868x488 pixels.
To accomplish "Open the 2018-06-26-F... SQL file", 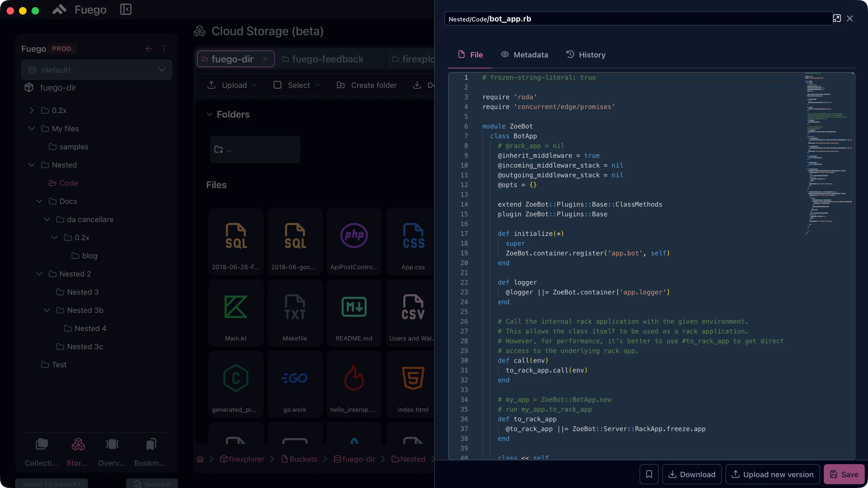I will click(235, 242).
